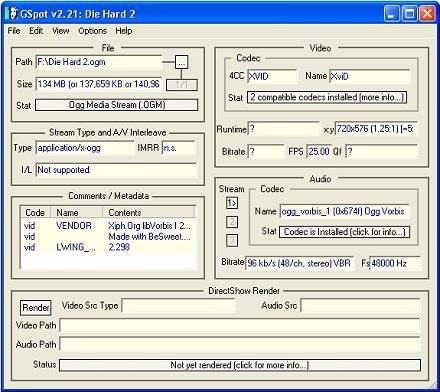Select the LWING_ metadata row with 2.298
The image size is (440, 392).
coord(108,247)
